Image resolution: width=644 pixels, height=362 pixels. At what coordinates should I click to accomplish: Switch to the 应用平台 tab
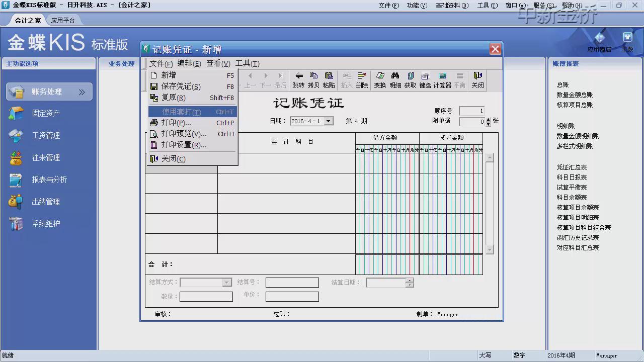click(63, 21)
